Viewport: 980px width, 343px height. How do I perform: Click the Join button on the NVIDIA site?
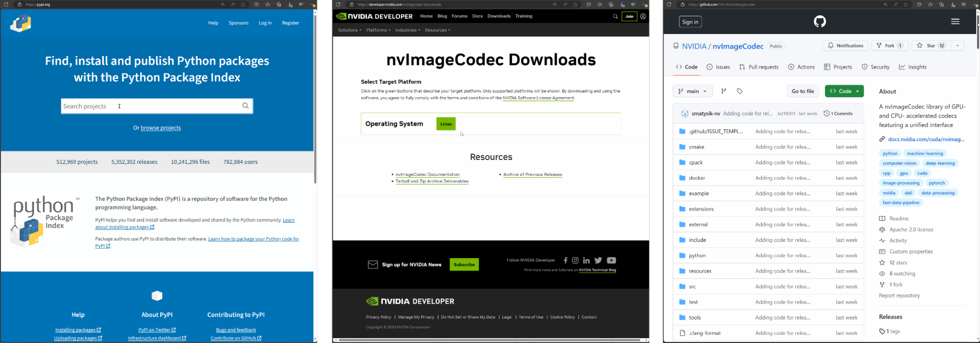[x=629, y=16]
